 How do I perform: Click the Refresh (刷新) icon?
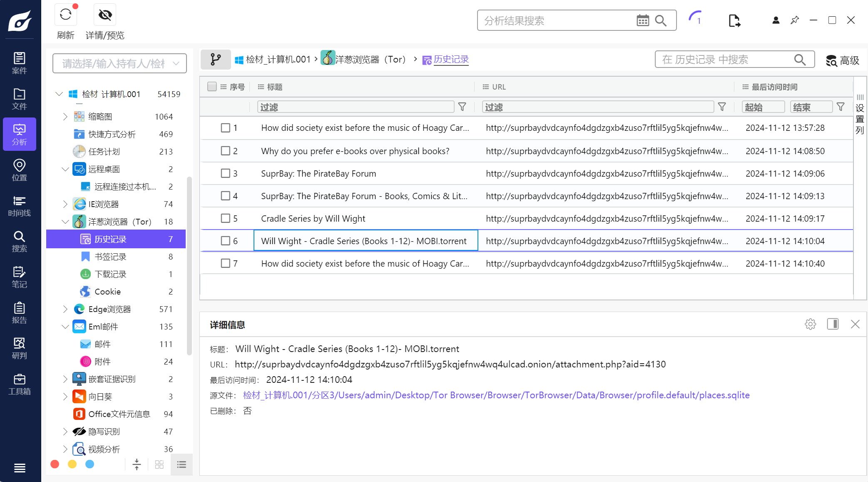pyautogui.click(x=65, y=15)
